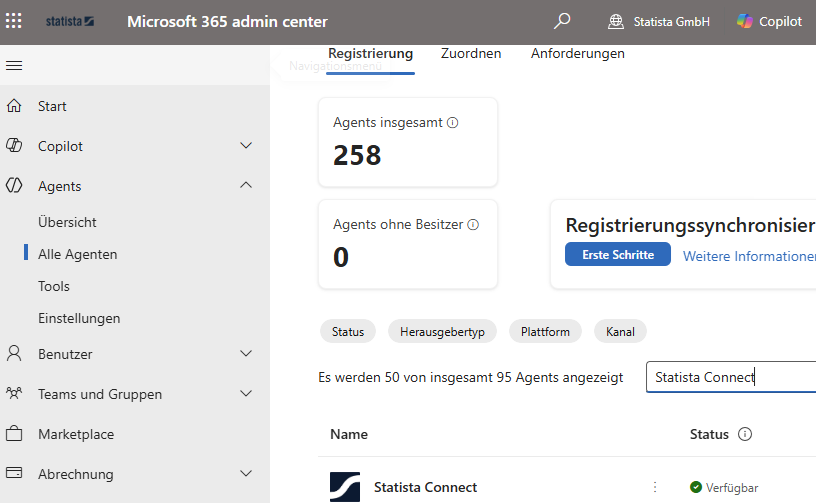Open the Kanal filter dropdown
The height and width of the screenshot is (503, 816).
pyautogui.click(x=620, y=331)
